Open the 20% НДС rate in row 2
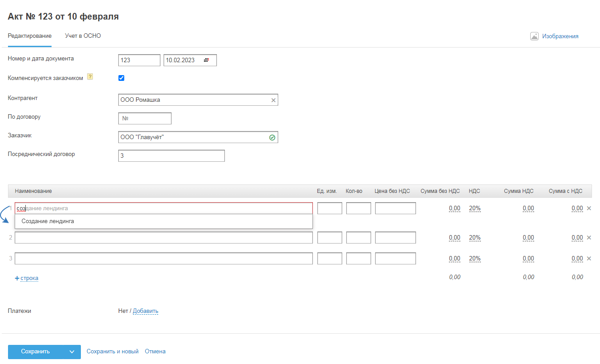The image size is (600, 364). [x=475, y=237]
